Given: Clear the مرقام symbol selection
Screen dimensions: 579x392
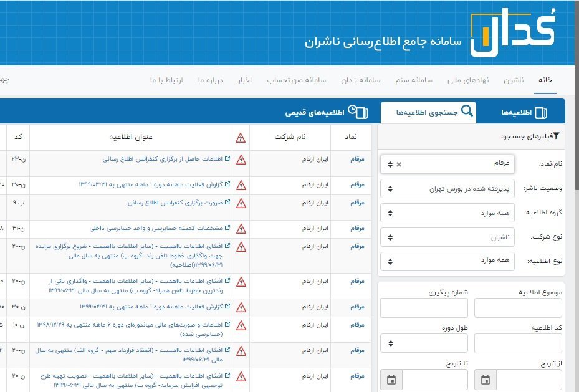Looking at the screenshot, I should (x=399, y=165).
